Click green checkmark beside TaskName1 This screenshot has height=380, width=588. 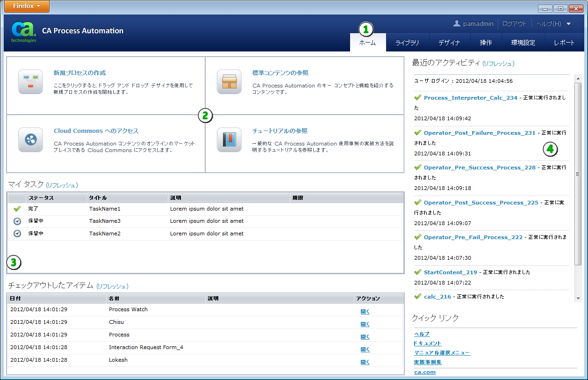point(17,209)
